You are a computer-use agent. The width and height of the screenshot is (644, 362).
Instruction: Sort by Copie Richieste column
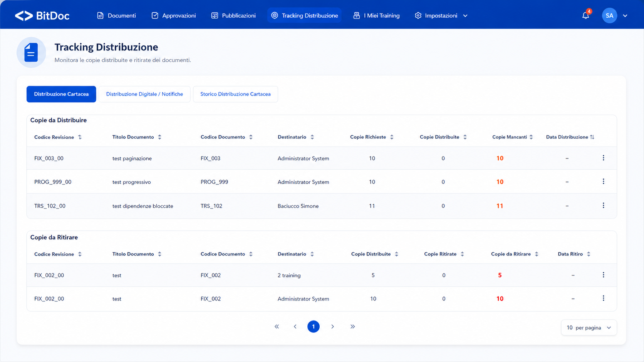coord(392,137)
